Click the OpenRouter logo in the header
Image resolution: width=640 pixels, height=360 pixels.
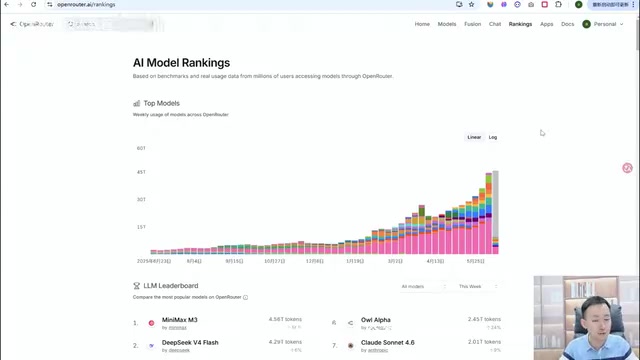(32, 24)
